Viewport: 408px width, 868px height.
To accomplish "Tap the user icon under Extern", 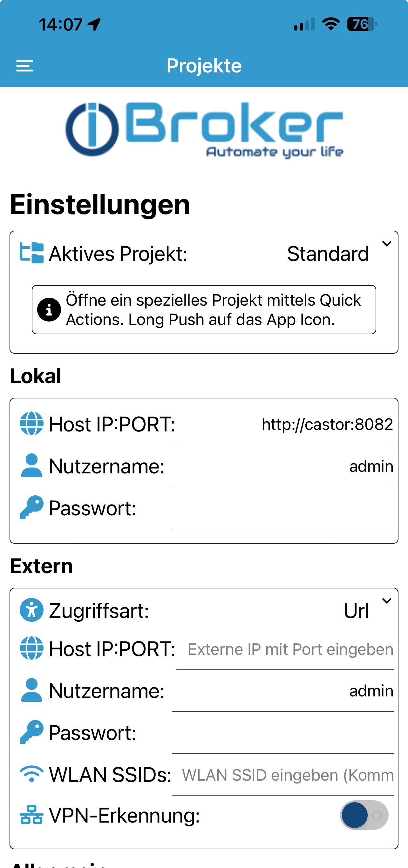I will point(31,690).
